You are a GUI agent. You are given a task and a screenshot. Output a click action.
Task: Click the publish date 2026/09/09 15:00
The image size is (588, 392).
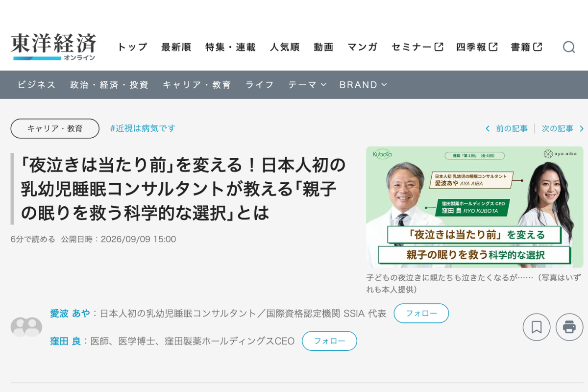[138, 239]
